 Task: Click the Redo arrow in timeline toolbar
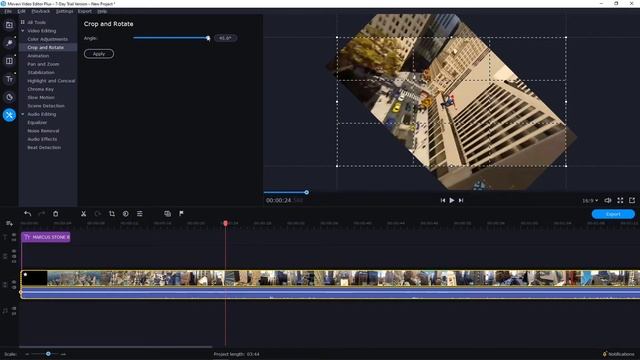pos(42,213)
